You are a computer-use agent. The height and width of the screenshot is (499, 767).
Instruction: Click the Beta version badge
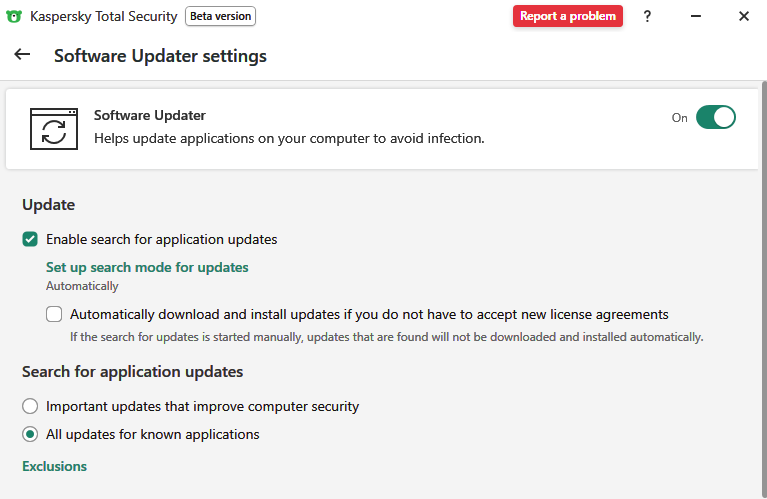(x=220, y=16)
